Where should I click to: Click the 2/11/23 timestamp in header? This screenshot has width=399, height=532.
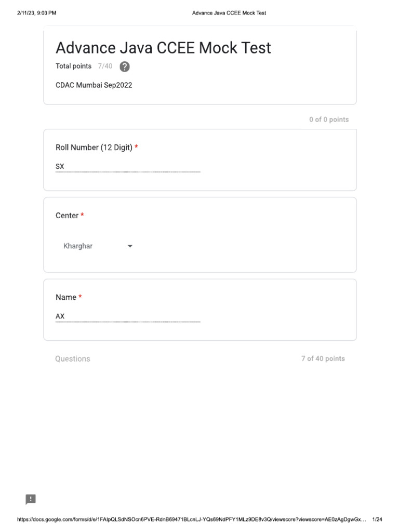36,13
